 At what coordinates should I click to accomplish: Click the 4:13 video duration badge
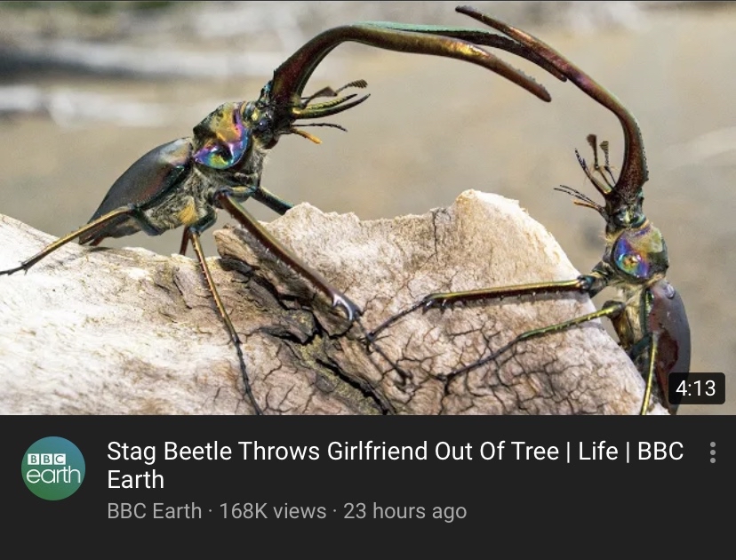tap(696, 388)
